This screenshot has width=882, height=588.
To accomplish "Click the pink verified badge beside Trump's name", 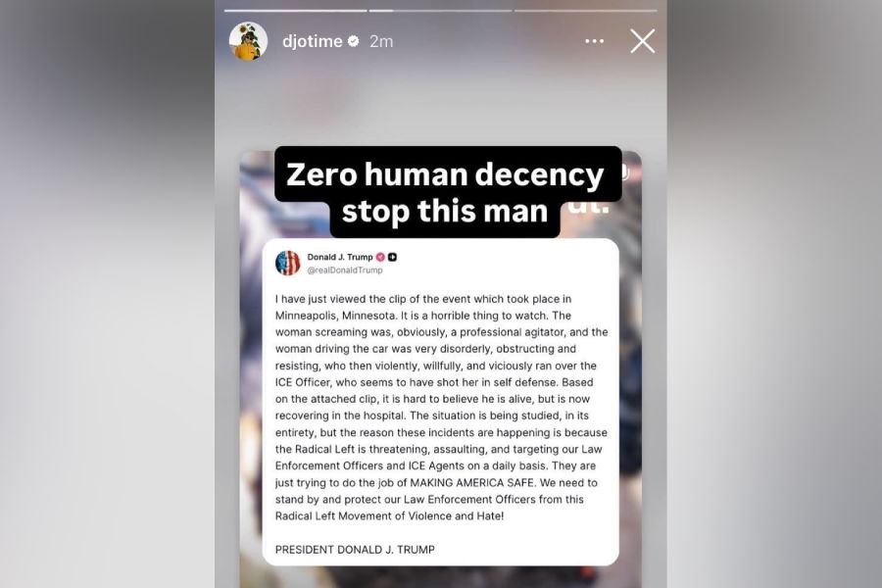I will point(380,257).
